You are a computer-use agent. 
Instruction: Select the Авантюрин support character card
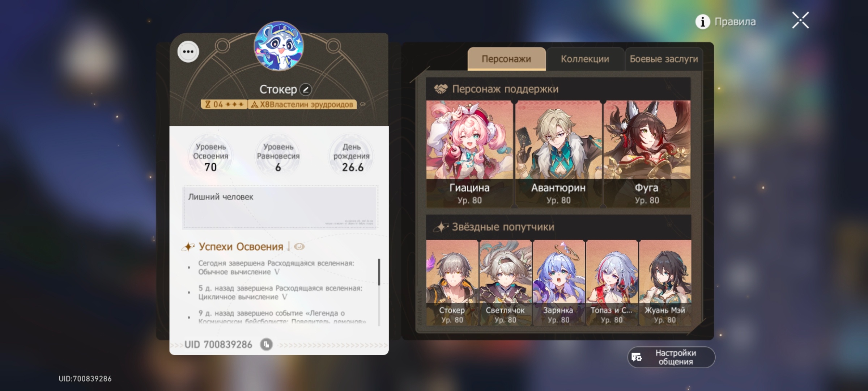pos(558,154)
